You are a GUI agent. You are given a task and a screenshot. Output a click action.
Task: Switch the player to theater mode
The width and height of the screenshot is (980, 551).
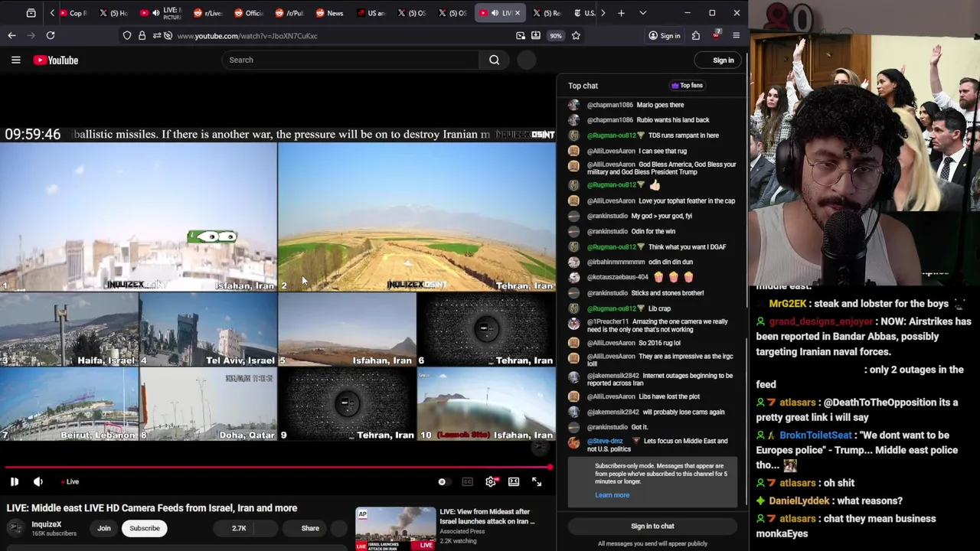[514, 482]
